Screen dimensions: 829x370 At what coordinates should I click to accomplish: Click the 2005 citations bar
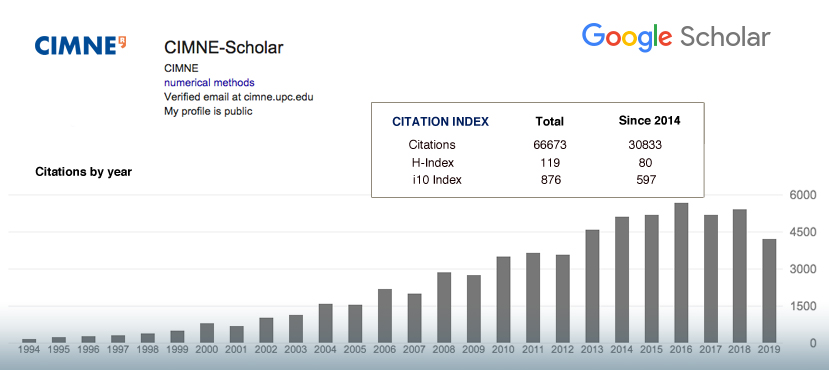(355, 323)
